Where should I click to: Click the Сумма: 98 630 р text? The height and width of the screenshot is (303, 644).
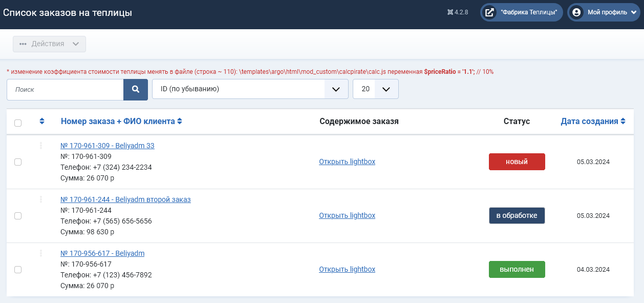tap(87, 232)
